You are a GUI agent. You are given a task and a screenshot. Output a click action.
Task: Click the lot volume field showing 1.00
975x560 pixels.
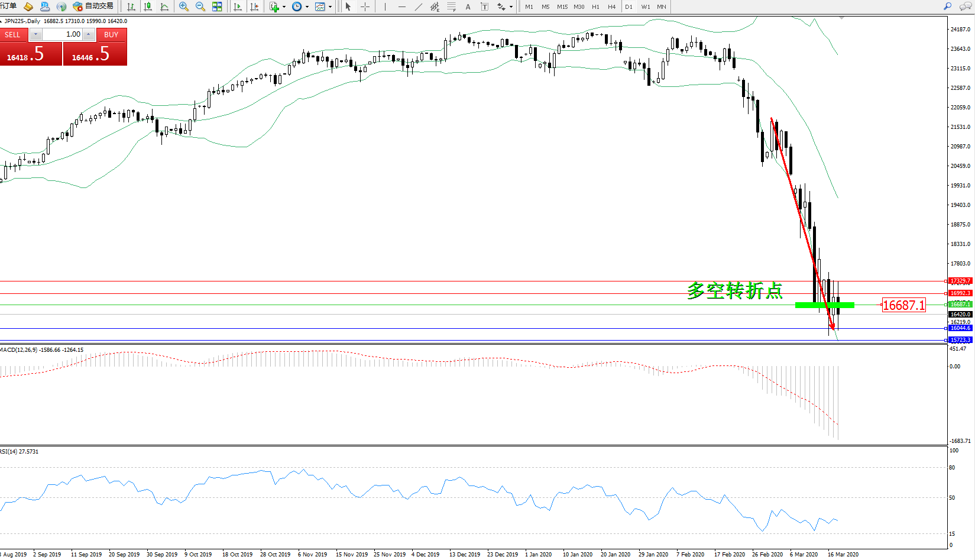click(x=63, y=34)
